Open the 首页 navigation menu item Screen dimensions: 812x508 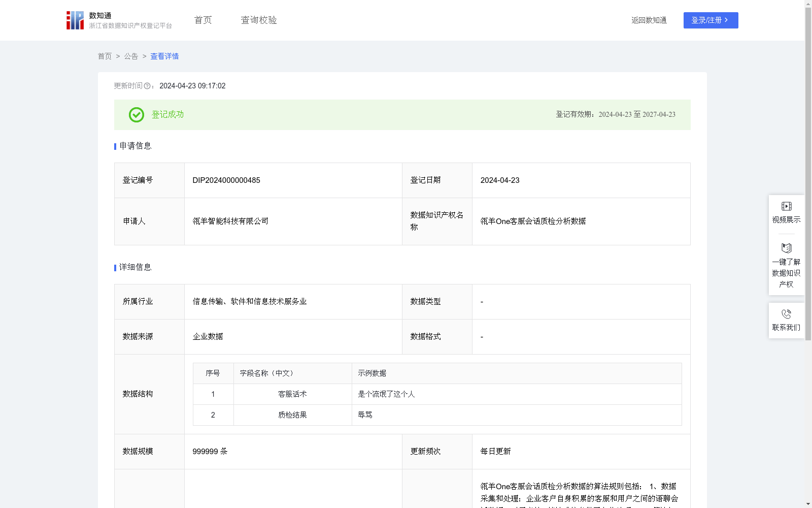pos(203,20)
